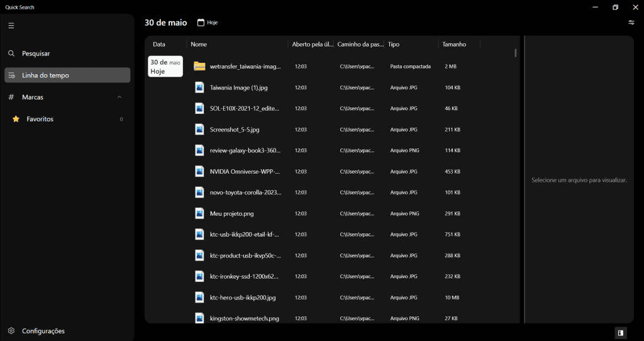Select the ktc-hero-usb-ikkp200.jpg file
Screen dimensions: 644x341
(243, 298)
